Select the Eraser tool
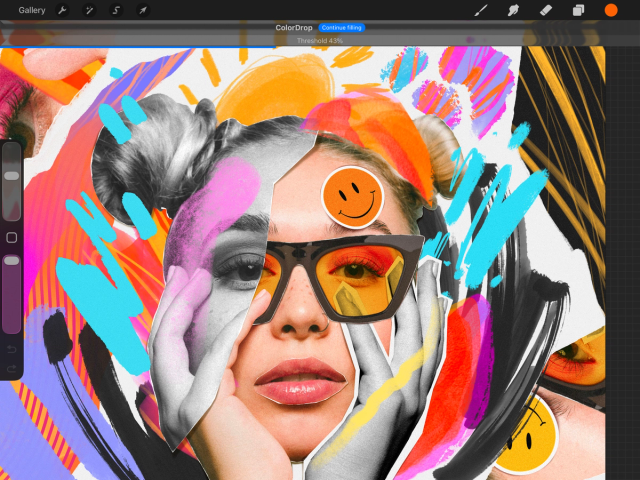 point(546,10)
